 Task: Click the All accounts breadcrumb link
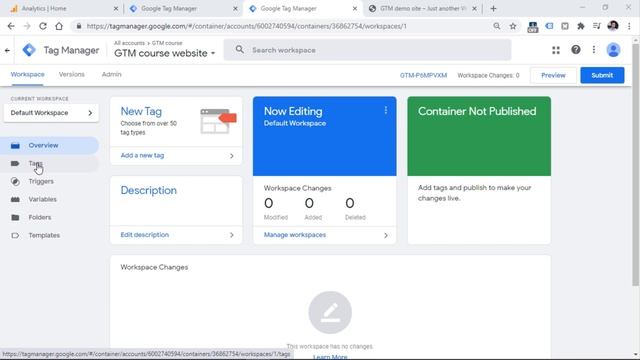tap(129, 43)
